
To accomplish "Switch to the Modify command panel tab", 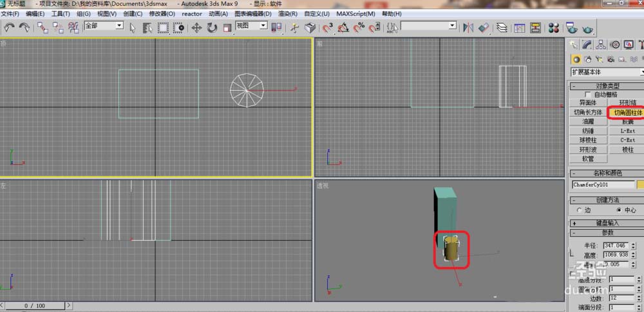I will click(587, 44).
